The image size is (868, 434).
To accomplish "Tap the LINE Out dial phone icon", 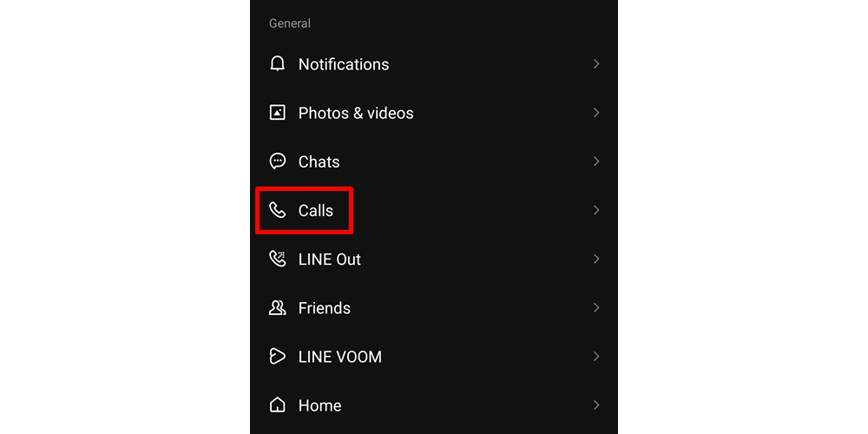I will click(x=278, y=259).
